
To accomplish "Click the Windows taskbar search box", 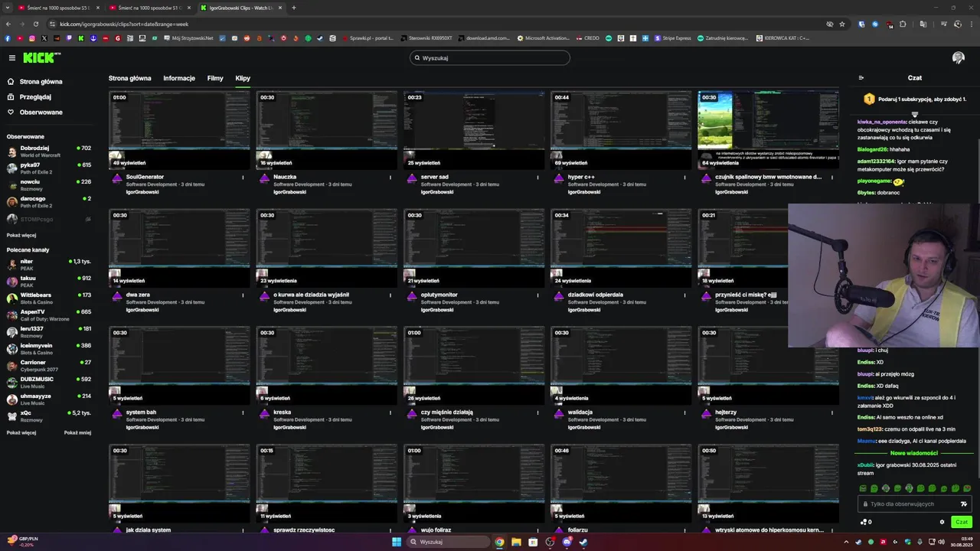I will pos(449,542).
